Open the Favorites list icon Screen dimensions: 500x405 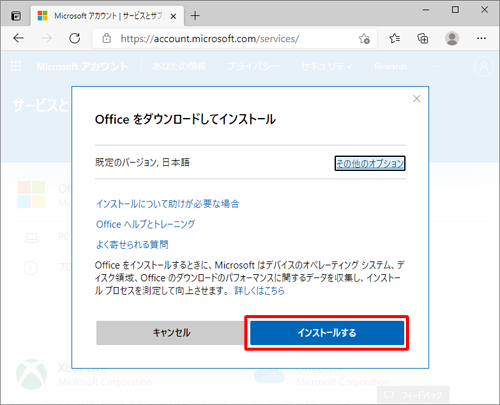tap(395, 39)
